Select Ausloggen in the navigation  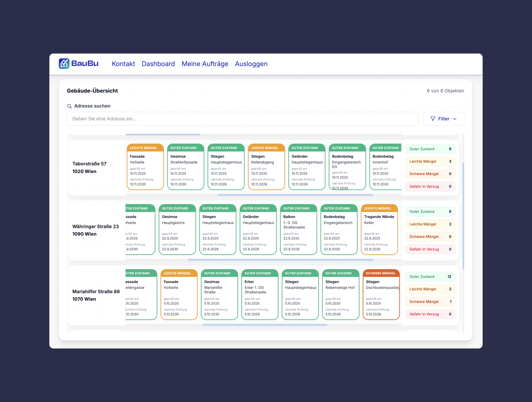tap(251, 64)
